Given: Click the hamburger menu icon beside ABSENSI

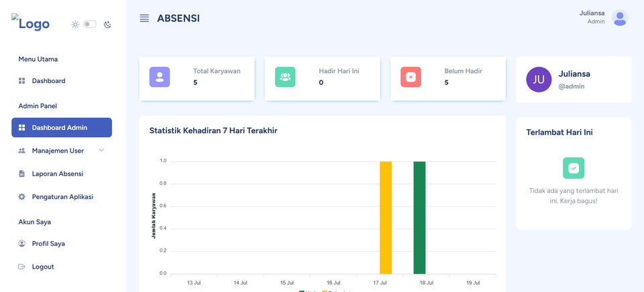Looking at the screenshot, I should click(x=144, y=18).
